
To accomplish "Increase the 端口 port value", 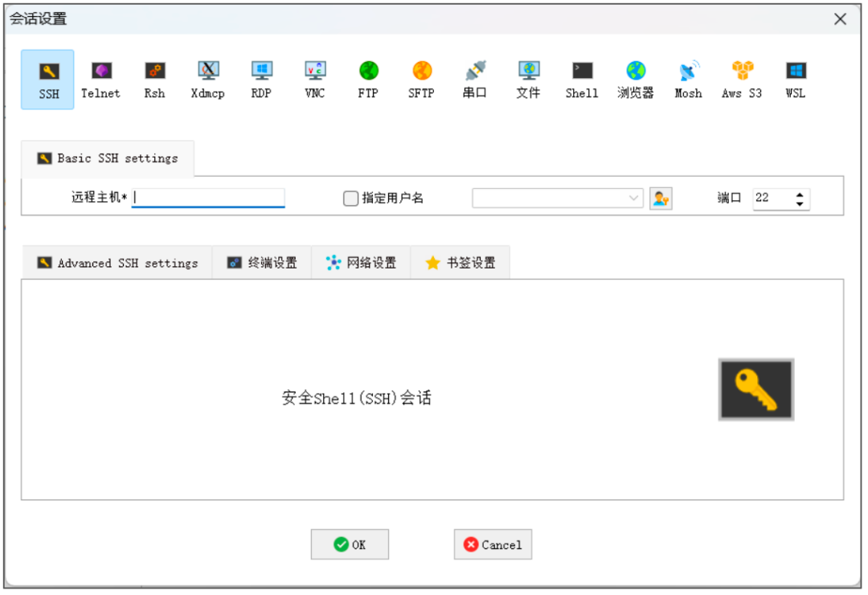I will 798,194.
